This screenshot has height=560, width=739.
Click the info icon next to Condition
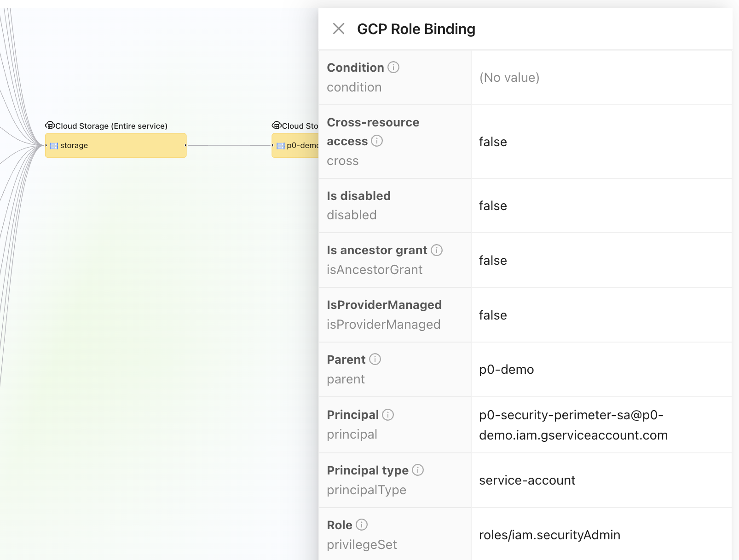(x=393, y=67)
